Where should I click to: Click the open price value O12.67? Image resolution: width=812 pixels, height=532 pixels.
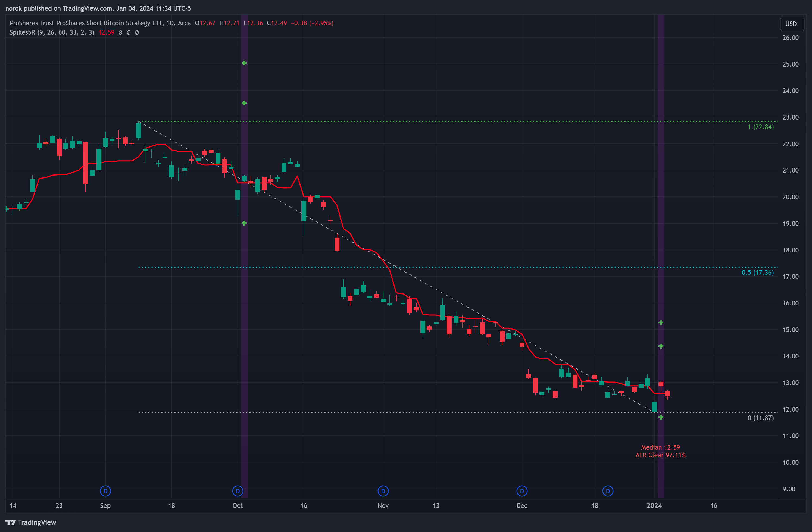pyautogui.click(x=205, y=23)
